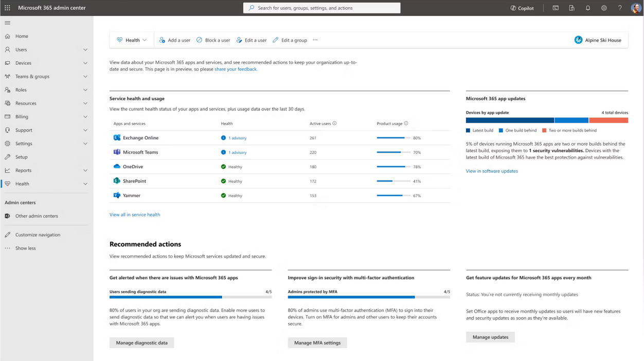The height and width of the screenshot is (361, 644).
Task: Click the Setup wrench icon
Action: pyautogui.click(x=7, y=157)
